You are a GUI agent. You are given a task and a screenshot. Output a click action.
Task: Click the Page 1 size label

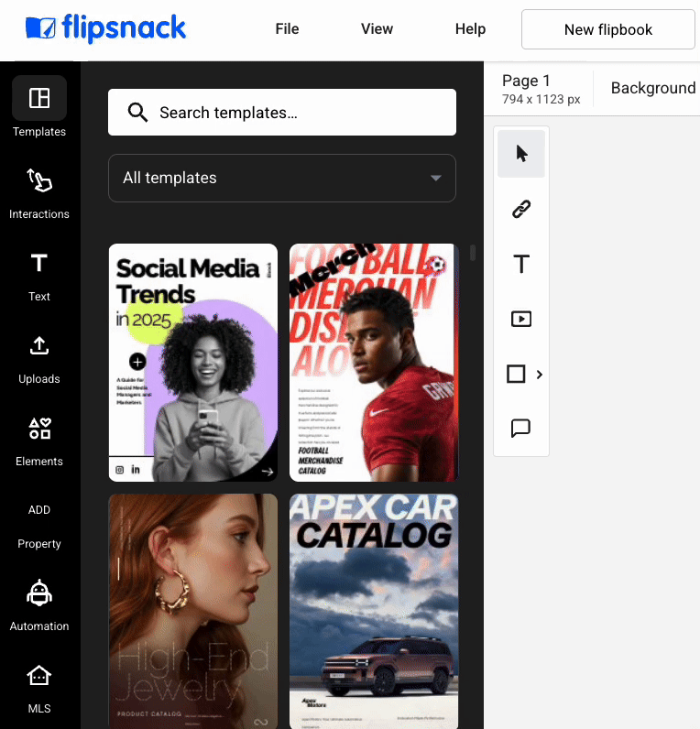click(541, 89)
